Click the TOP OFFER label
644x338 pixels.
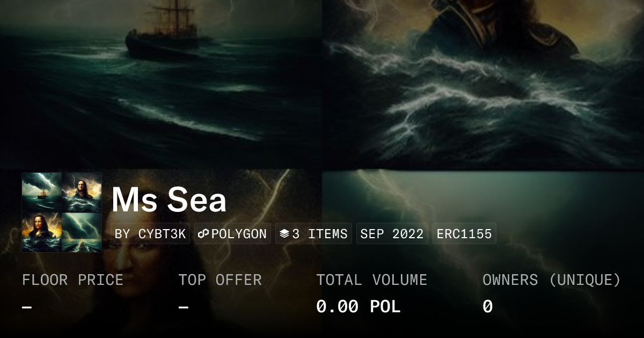point(220,280)
